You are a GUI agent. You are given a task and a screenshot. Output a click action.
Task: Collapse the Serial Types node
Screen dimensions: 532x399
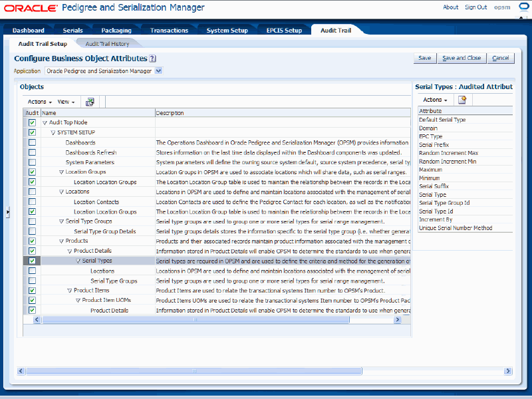pos(78,261)
